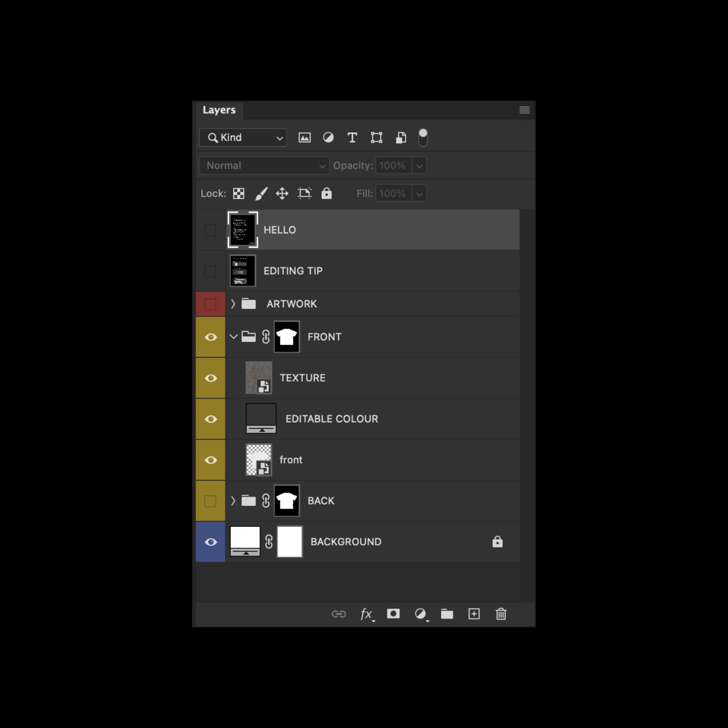This screenshot has width=728, height=728.
Task: Click EDITABLE COLOUR fill thumbnail
Action: pos(261,418)
